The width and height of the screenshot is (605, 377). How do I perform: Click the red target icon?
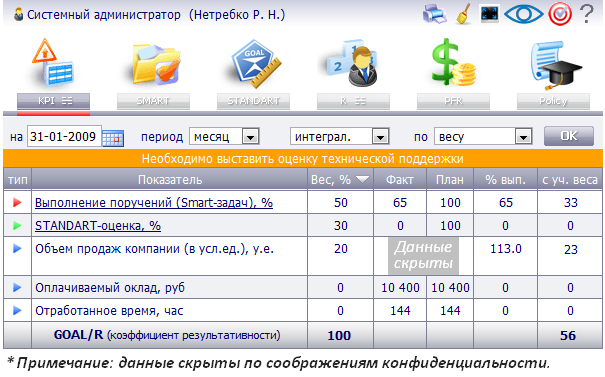coord(560,14)
